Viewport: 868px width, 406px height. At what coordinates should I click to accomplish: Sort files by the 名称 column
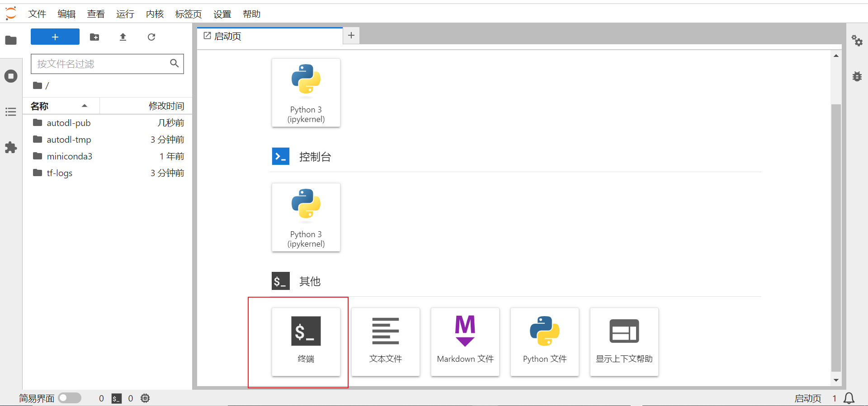[61, 106]
